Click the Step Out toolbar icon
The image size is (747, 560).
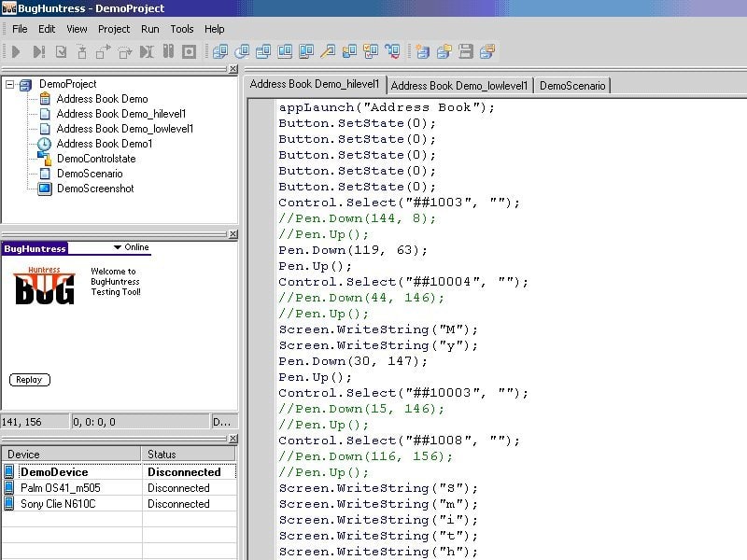tap(104, 51)
